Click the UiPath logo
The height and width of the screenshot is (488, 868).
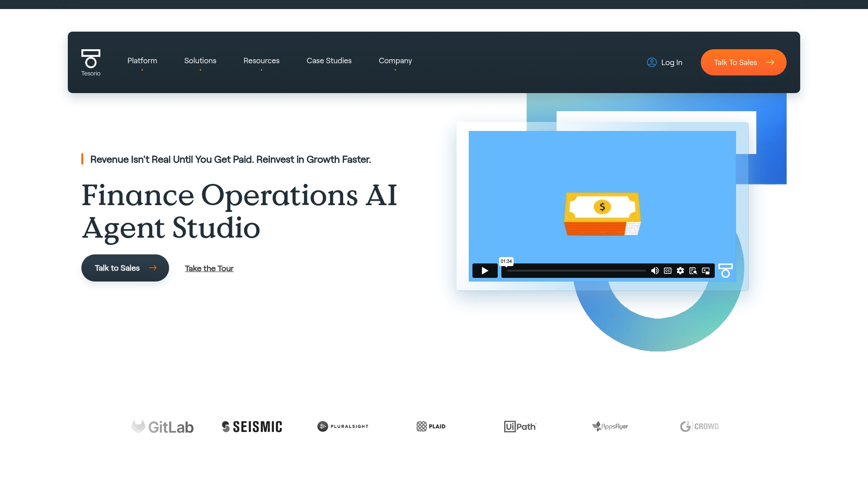coord(520,427)
